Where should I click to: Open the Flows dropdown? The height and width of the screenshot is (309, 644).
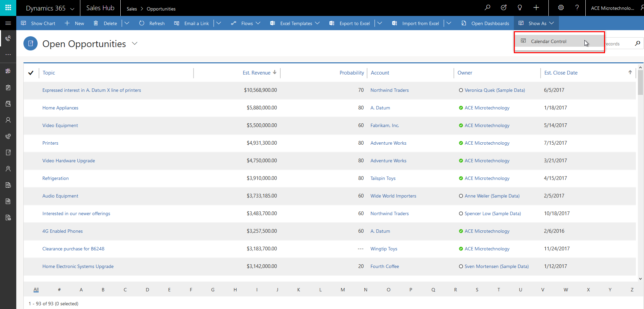246,23
